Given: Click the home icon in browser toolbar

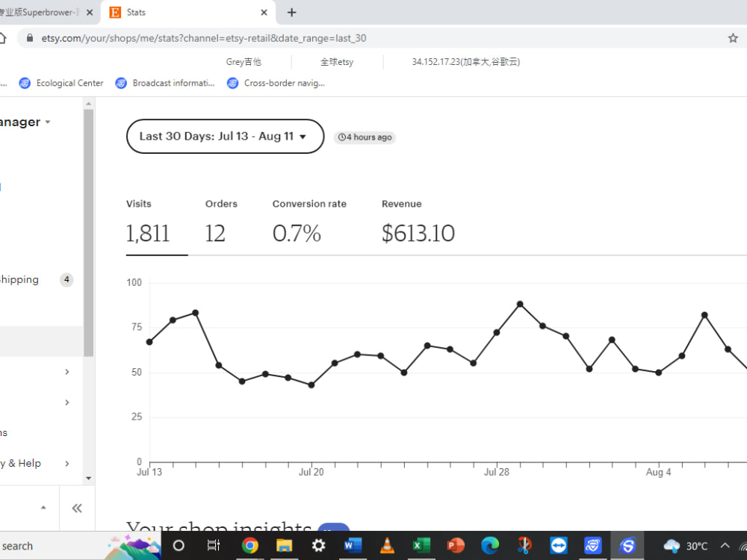Looking at the screenshot, I should [x=2, y=38].
